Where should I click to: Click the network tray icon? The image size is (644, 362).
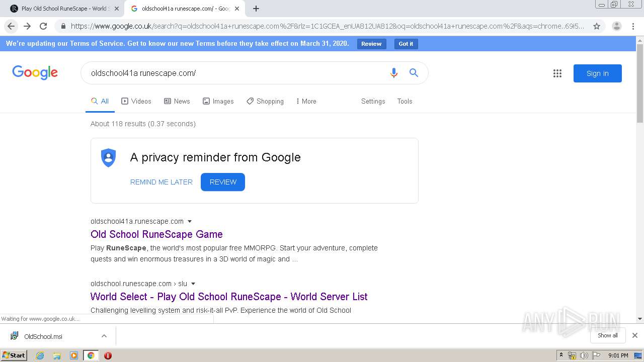pyautogui.click(x=572, y=355)
